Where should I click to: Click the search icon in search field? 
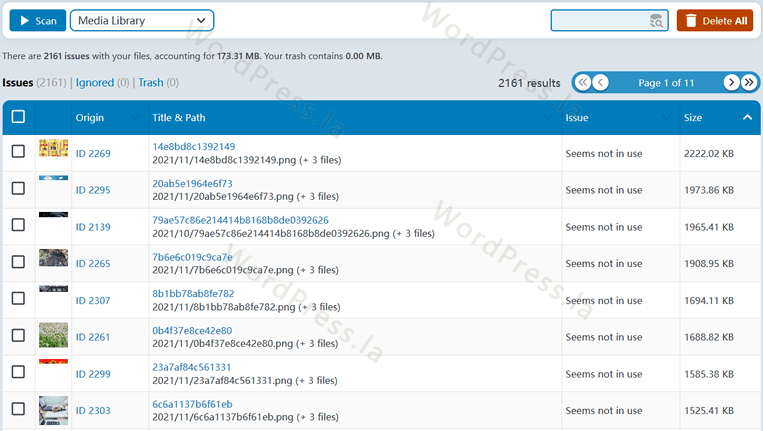pos(656,21)
